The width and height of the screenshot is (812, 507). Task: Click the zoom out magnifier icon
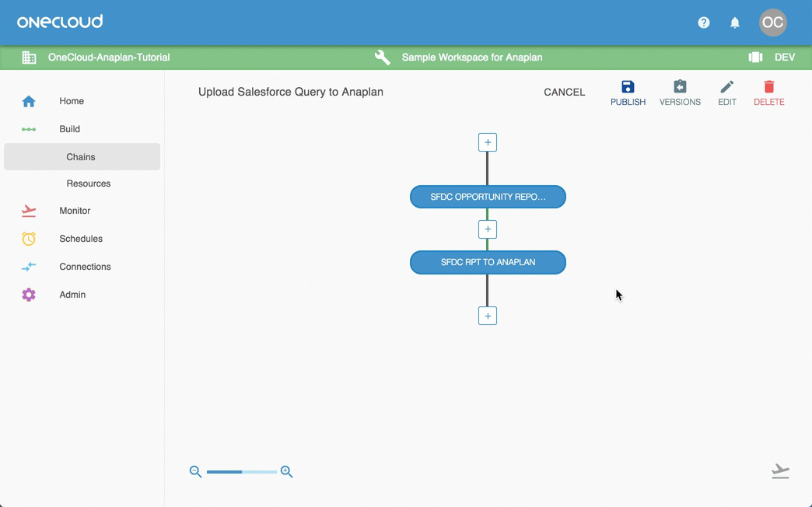(x=195, y=471)
